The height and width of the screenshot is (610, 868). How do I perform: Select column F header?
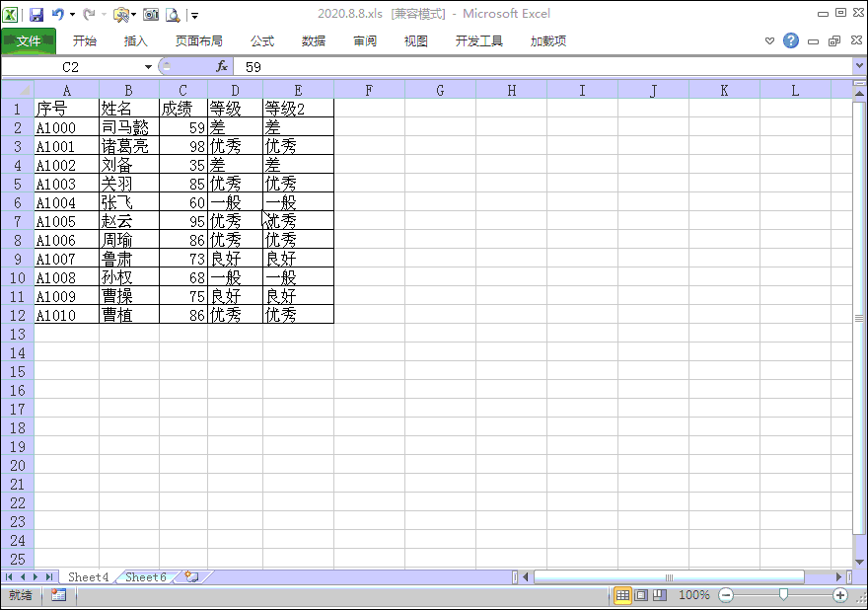[x=369, y=90]
